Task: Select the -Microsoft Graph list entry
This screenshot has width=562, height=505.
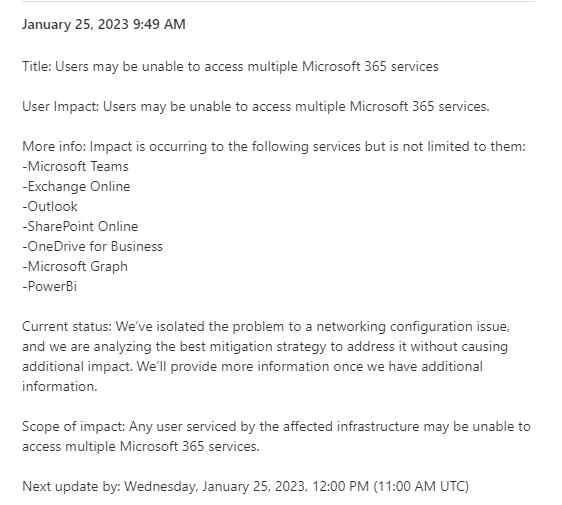Action: (x=75, y=267)
